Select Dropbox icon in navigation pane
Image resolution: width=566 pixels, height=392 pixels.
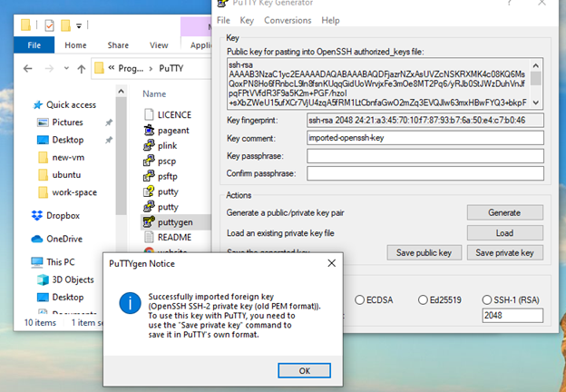point(37,215)
